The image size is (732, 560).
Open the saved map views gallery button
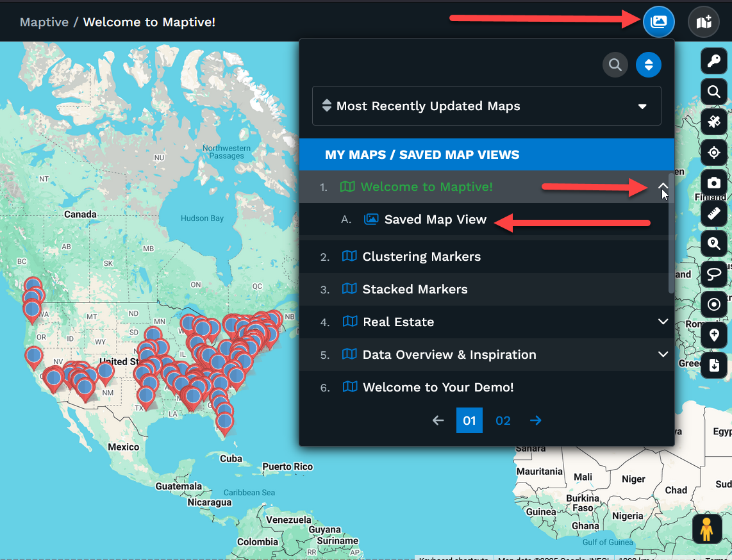point(658,22)
